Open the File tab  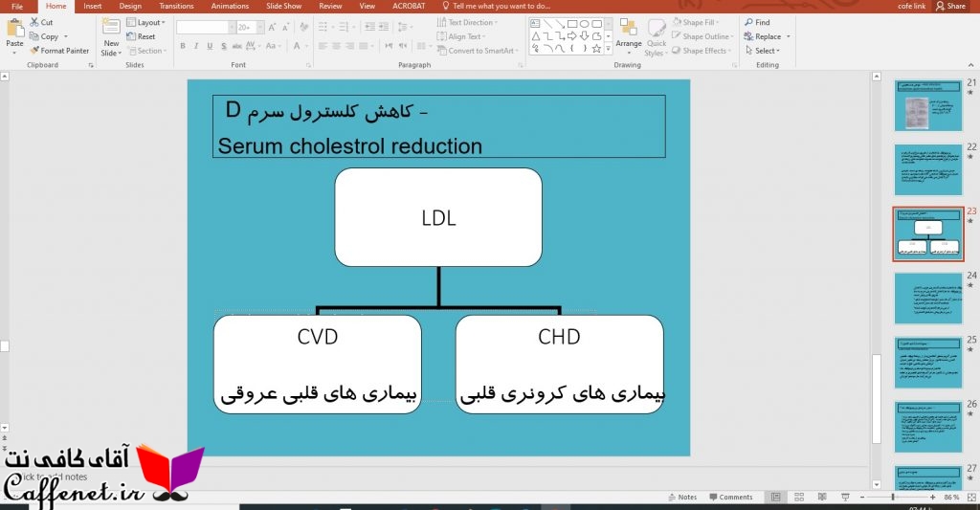(17, 7)
